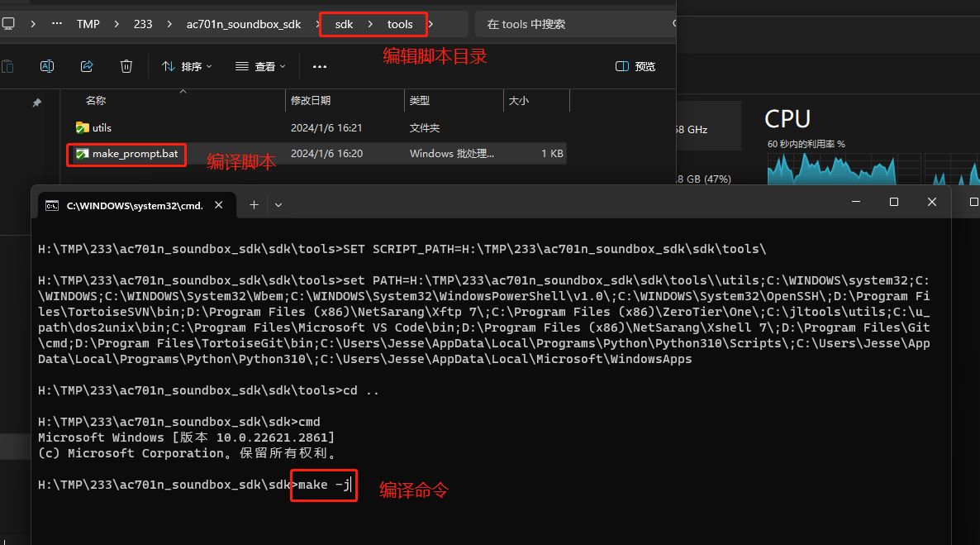The height and width of the screenshot is (545, 980).
Task: Select the make_prompt.bat file name
Action: (x=135, y=154)
